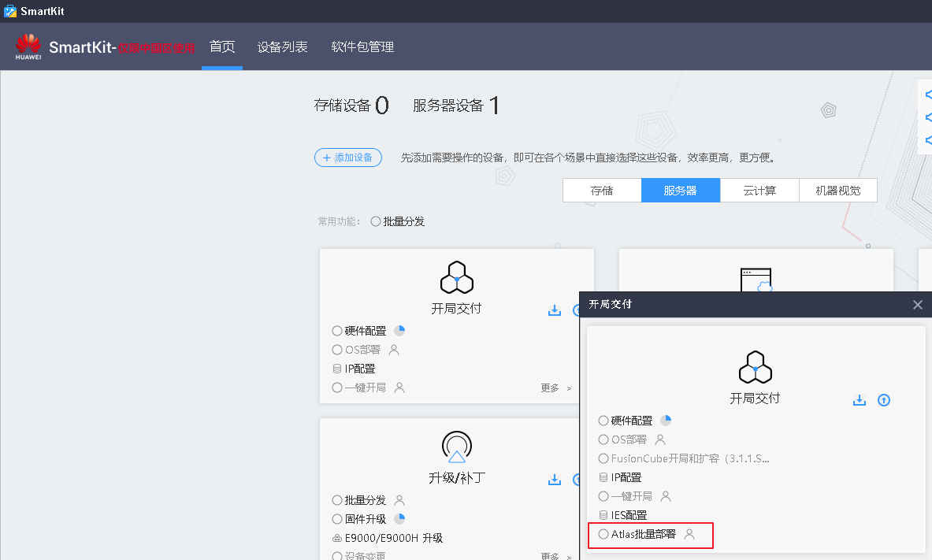Switch to the 云计算 category tab
Screen dimensions: 932x560
[x=759, y=191]
